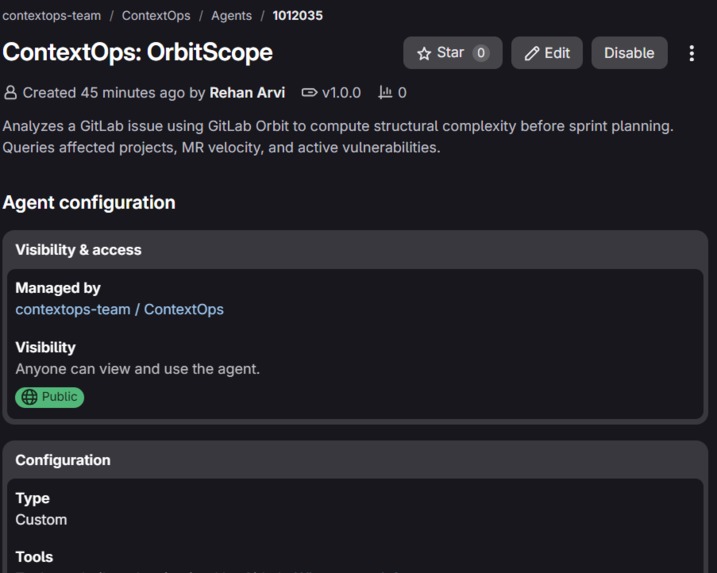The height and width of the screenshot is (573, 717).
Task: Click the star icon in Star button
Action: coord(424,54)
